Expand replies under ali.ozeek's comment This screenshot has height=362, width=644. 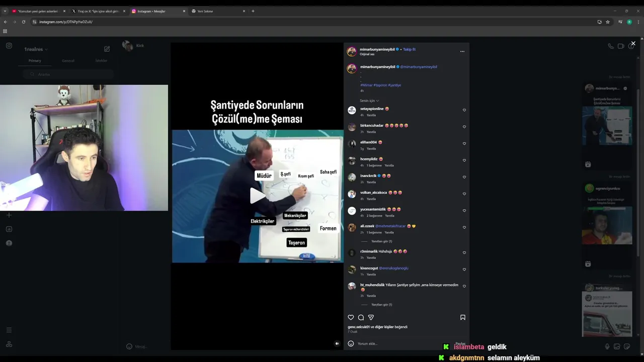381,241
